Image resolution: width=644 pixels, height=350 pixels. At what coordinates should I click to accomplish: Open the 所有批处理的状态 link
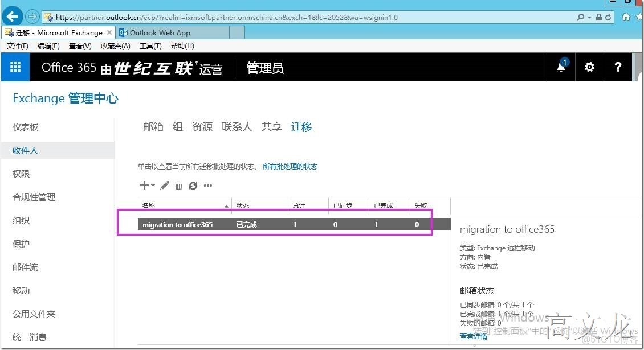(x=291, y=167)
